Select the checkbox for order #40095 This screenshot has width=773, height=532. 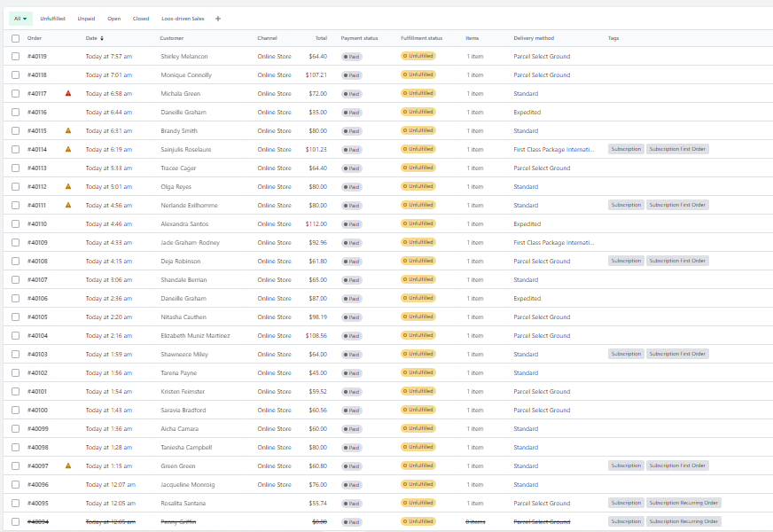coord(16,503)
